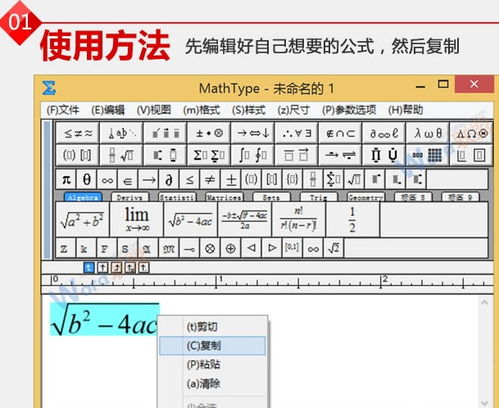The image size is (499, 408).
Task: Open the spaces and ellipses palette
Action: (121, 133)
